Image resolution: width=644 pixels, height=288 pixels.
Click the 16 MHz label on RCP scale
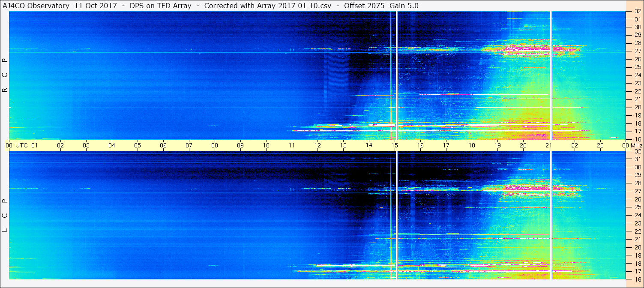[638, 139]
